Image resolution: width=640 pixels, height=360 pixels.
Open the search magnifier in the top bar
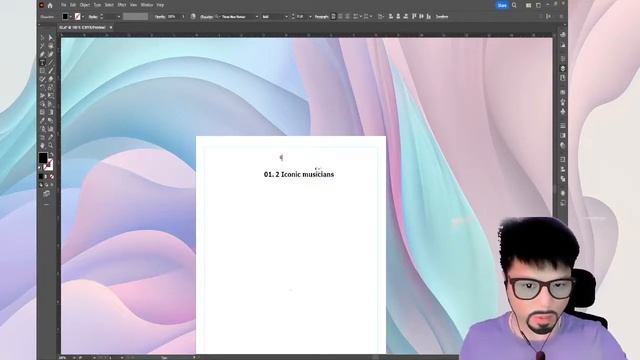click(x=514, y=5)
